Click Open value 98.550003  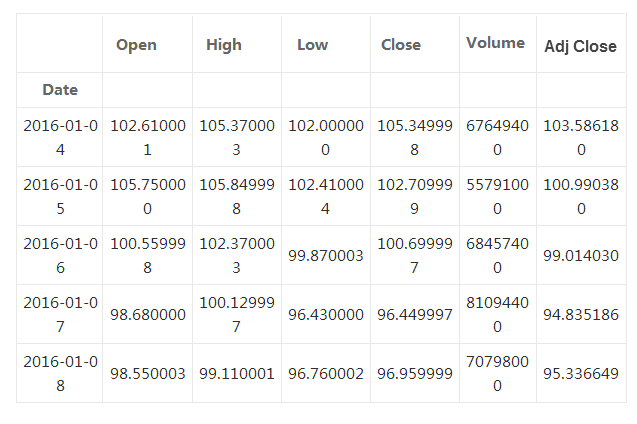point(147,373)
